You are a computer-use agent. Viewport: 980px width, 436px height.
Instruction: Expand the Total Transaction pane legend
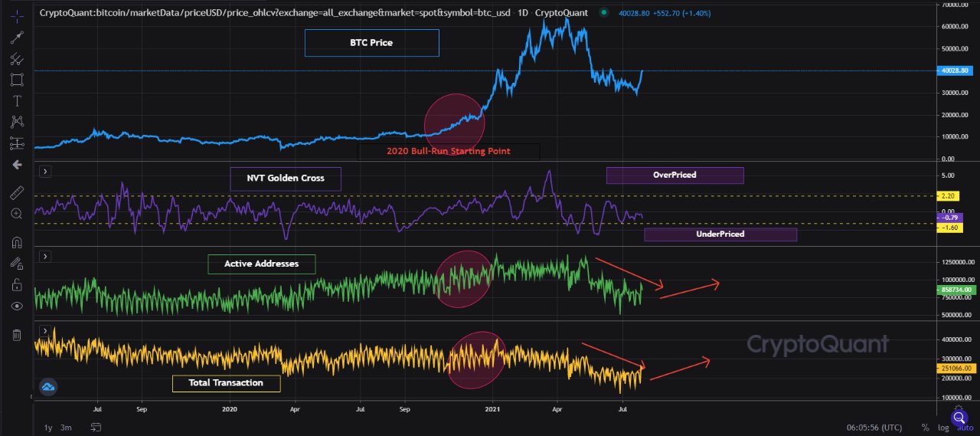tap(45, 330)
